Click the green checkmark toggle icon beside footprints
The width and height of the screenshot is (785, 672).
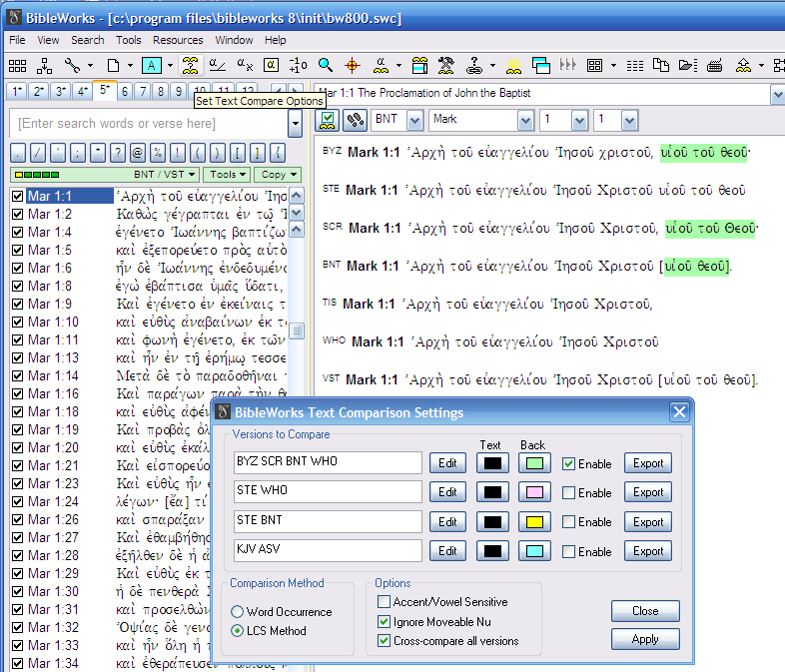pyautogui.click(x=327, y=120)
